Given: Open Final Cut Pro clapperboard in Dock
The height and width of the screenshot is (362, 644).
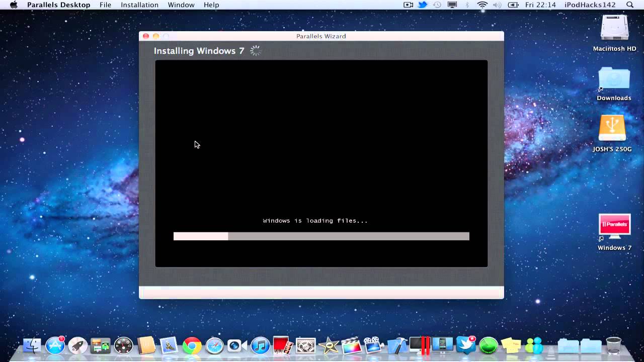Looking at the screenshot, I should click(x=351, y=345).
